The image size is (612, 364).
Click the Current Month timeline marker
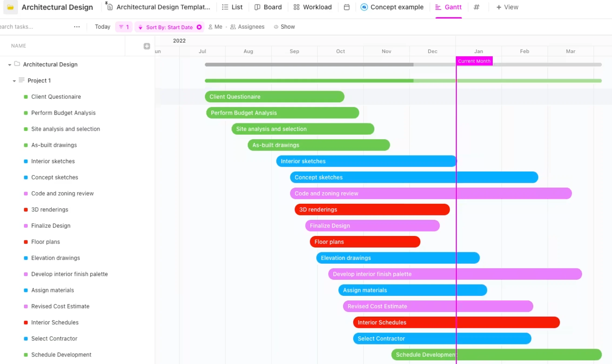pos(474,61)
